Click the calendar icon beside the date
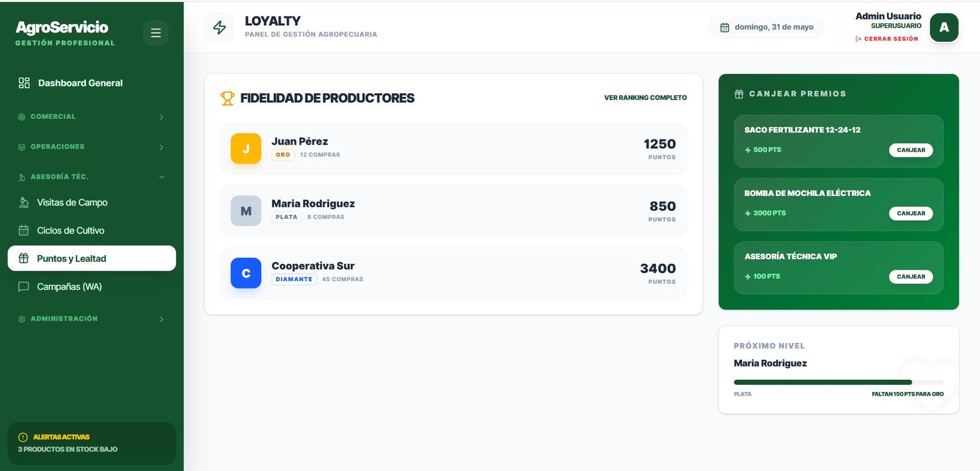Image resolution: width=980 pixels, height=471 pixels. [725, 28]
